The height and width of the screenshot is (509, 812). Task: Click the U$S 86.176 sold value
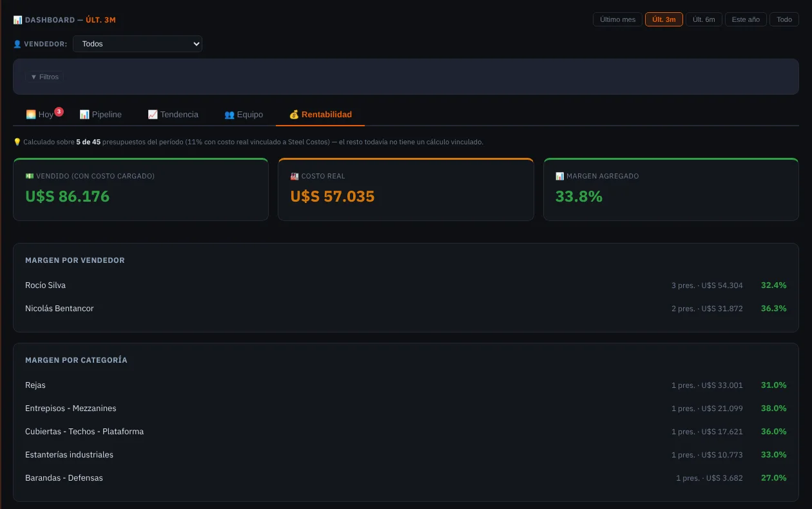68,197
